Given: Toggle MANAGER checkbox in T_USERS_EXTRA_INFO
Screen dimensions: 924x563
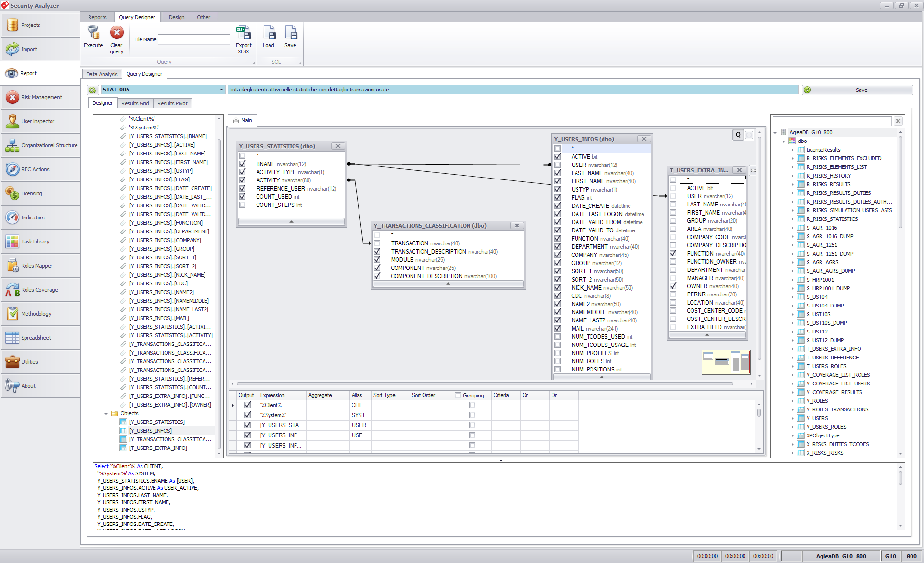Looking at the screenshot, I should pyautogui.click(x=673, y=278).
